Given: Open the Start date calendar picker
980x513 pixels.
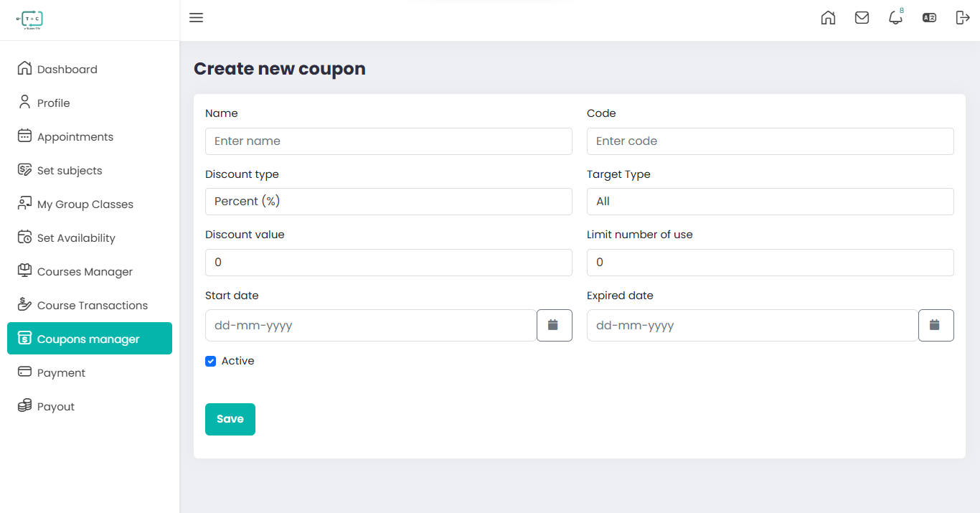Looking at the screenshot, I should (x=555, y=325).
